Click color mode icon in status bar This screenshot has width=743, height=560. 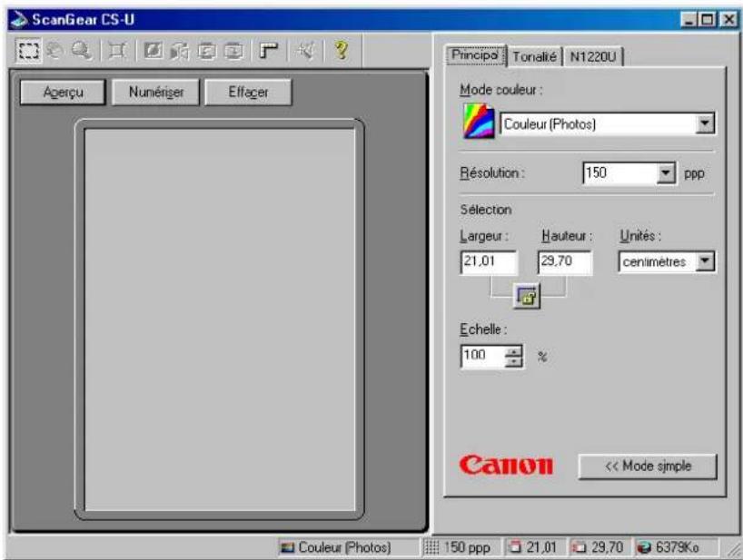tap(287, 547)
